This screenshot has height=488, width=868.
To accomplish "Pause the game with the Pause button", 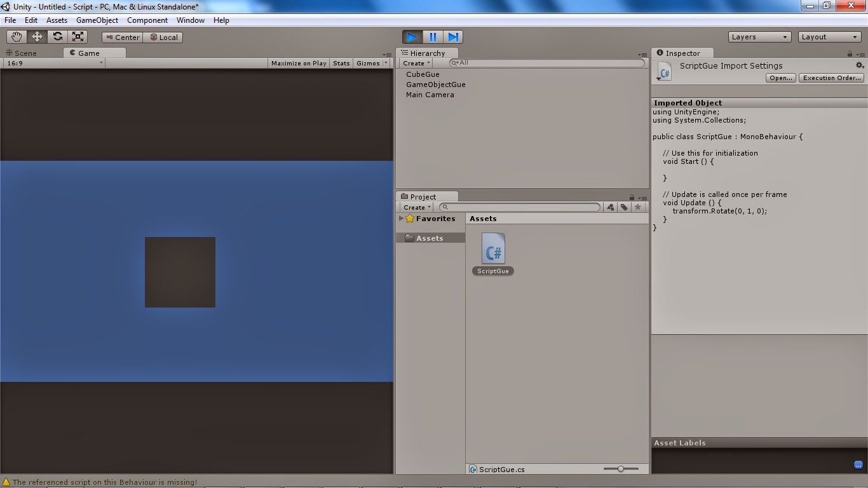I will tap(433, 36).
